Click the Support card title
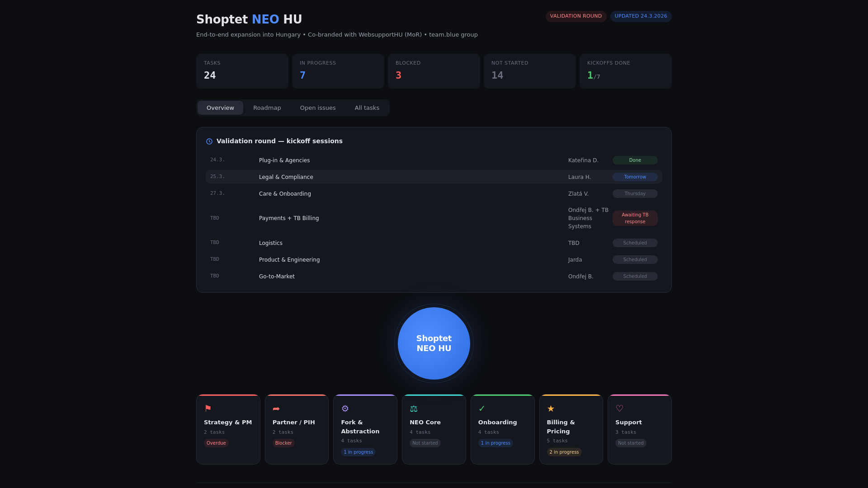This screenshot has width=868, height=488. coord(628,422)
